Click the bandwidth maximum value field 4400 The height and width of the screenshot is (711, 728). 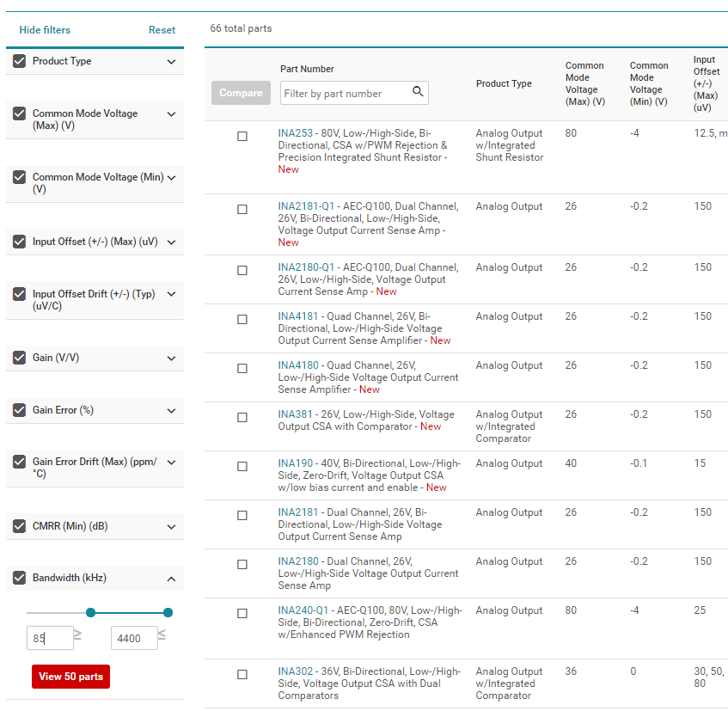134,638
